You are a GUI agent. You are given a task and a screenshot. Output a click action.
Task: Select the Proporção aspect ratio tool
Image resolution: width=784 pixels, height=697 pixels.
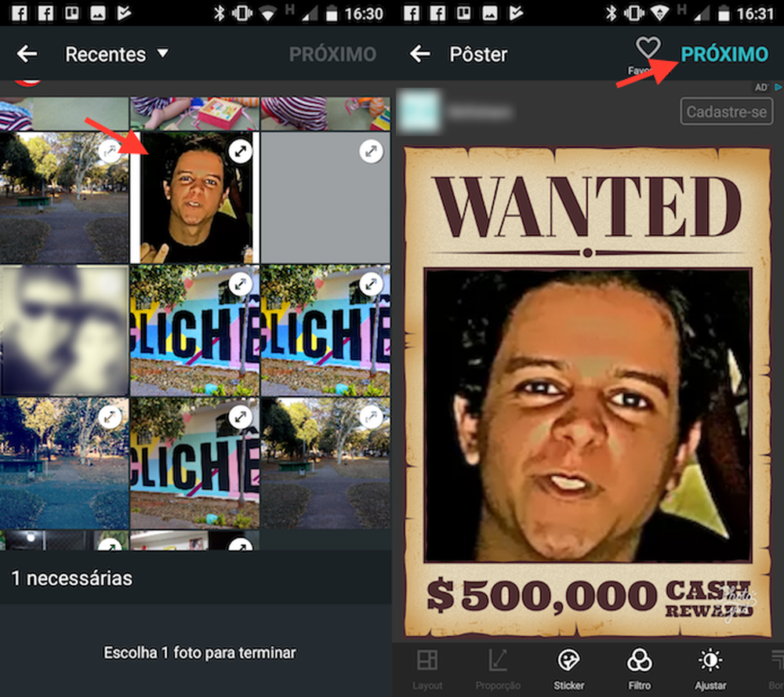point(499,667)
